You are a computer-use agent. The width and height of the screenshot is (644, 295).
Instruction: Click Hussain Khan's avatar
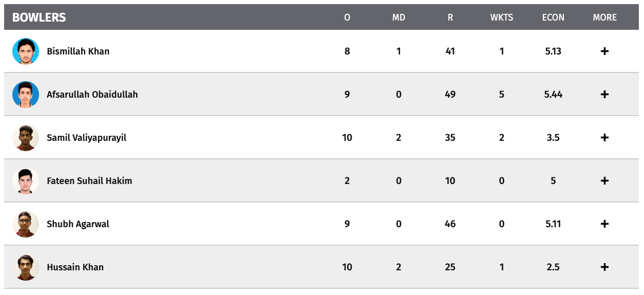26,267
